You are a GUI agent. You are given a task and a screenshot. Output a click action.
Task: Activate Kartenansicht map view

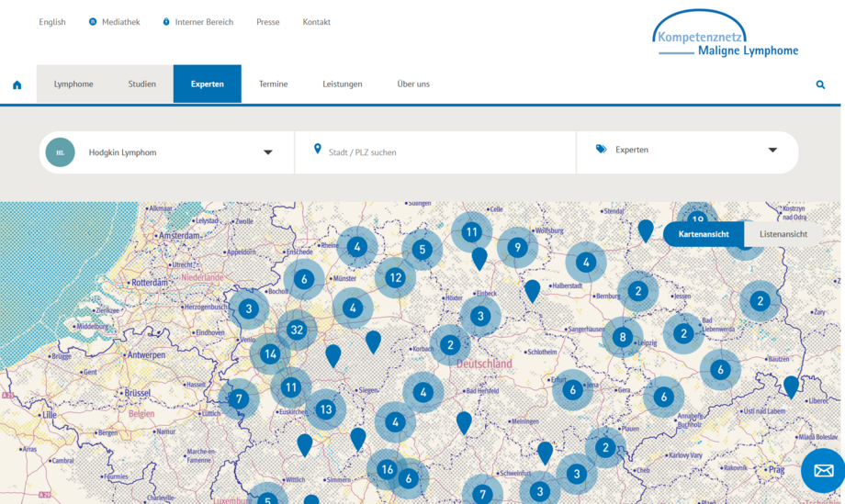pyautogui.click(x=704, y=234)
